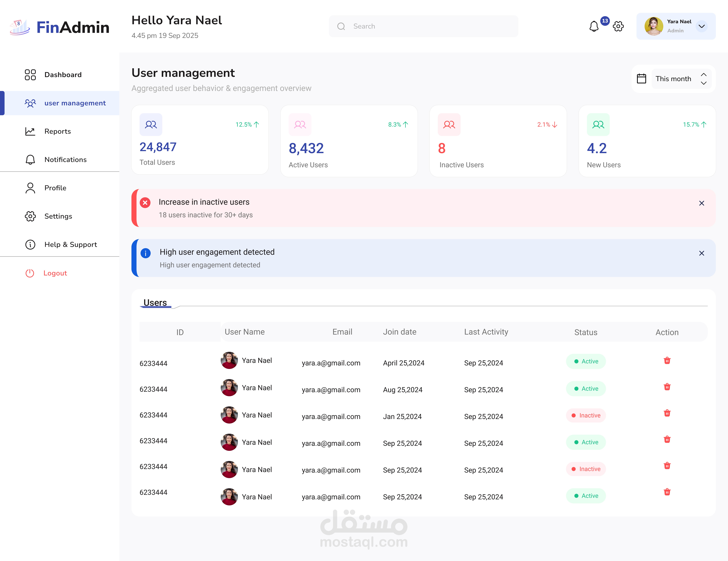Click the Active badge for April 25,2024 row
The image size is (728, 561).
click(586, 361)
